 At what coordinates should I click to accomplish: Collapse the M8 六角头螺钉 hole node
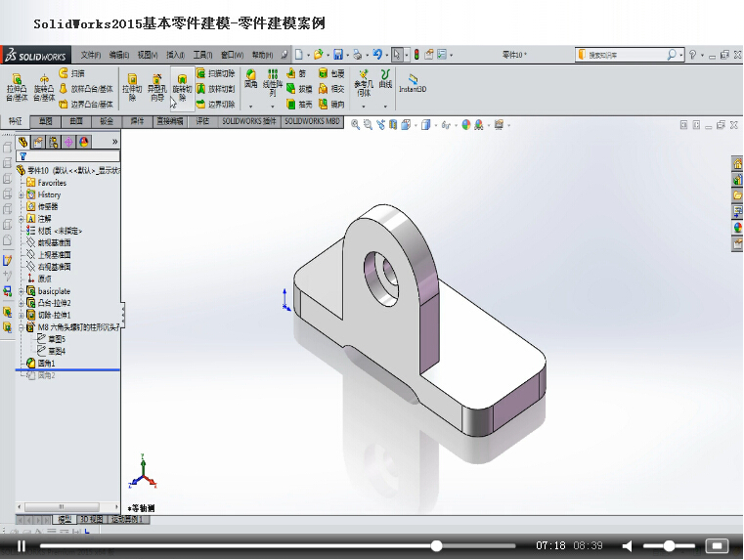[x=21, y=327]
